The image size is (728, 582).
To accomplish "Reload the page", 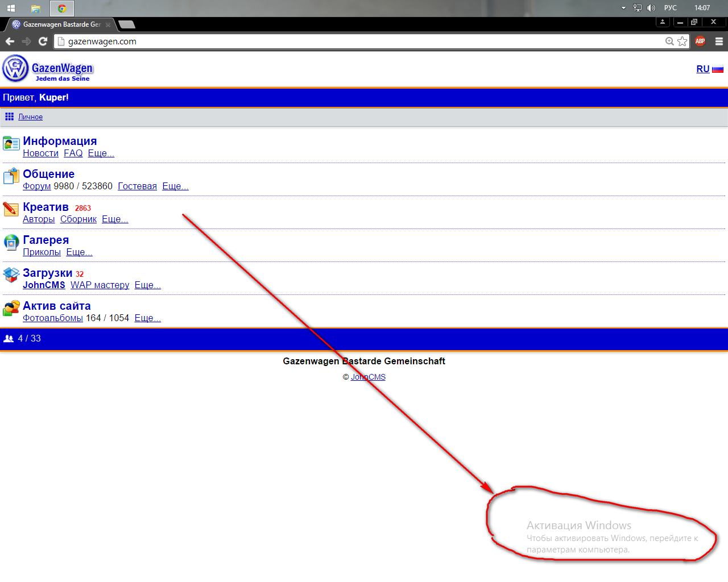I will click(x=43, y=41).
